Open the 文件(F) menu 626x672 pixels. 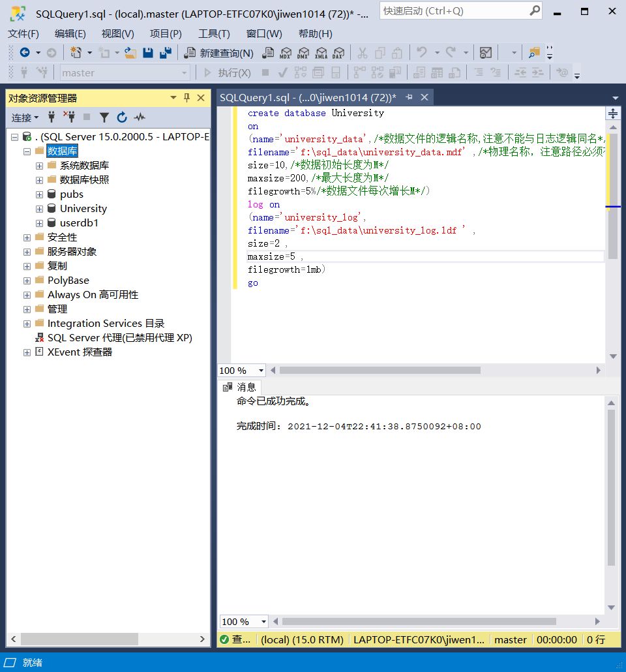pyautogui.click(x=23, y=34)
